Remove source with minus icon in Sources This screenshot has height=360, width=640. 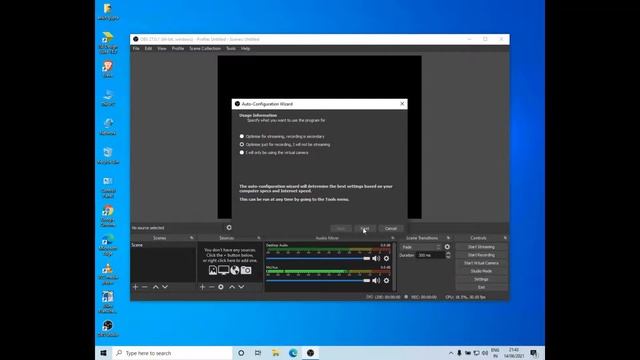tap(211, 287)
